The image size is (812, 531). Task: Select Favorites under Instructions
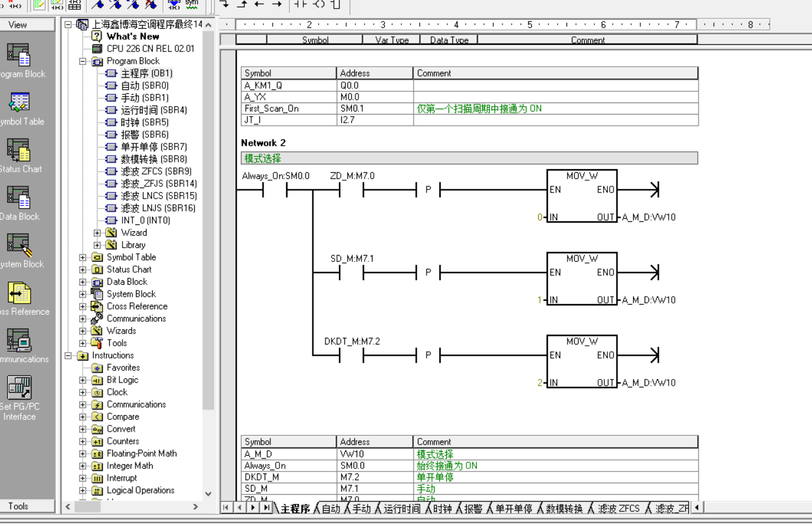(x=123, y=367)
